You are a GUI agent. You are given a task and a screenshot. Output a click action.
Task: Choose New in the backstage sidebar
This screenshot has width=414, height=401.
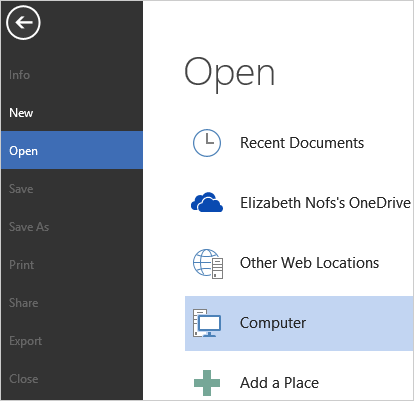(72, 113)
